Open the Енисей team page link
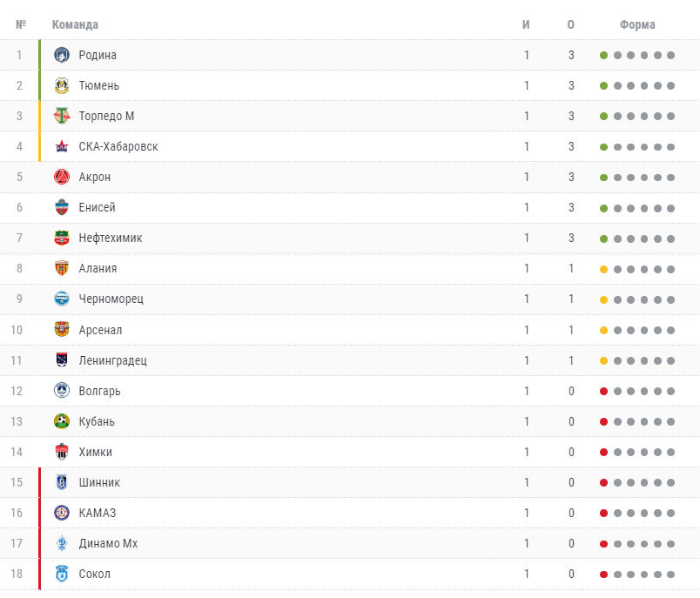 [97, 207]
